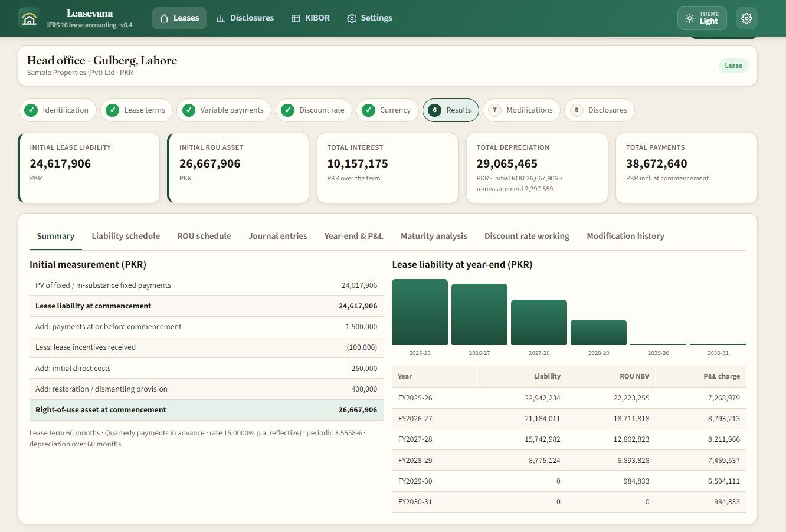786x532 pixels.
Task: Open the Discount rate working tab
Action: coord(527,236)
